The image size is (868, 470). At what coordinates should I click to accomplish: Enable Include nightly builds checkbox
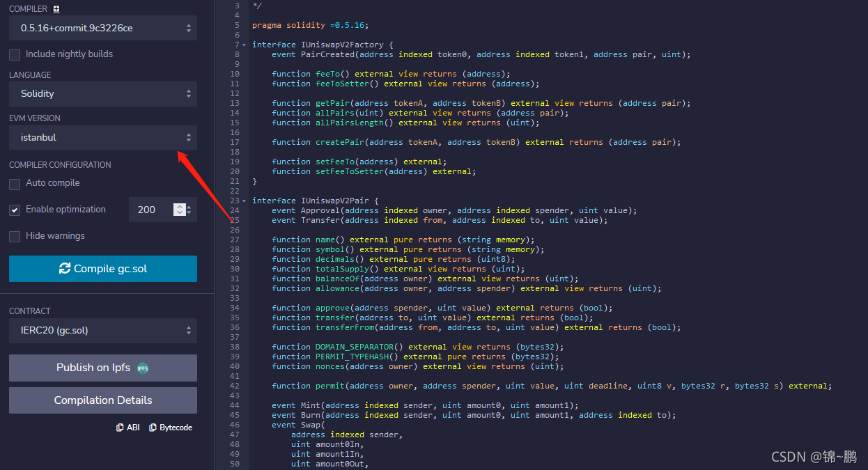15,54
